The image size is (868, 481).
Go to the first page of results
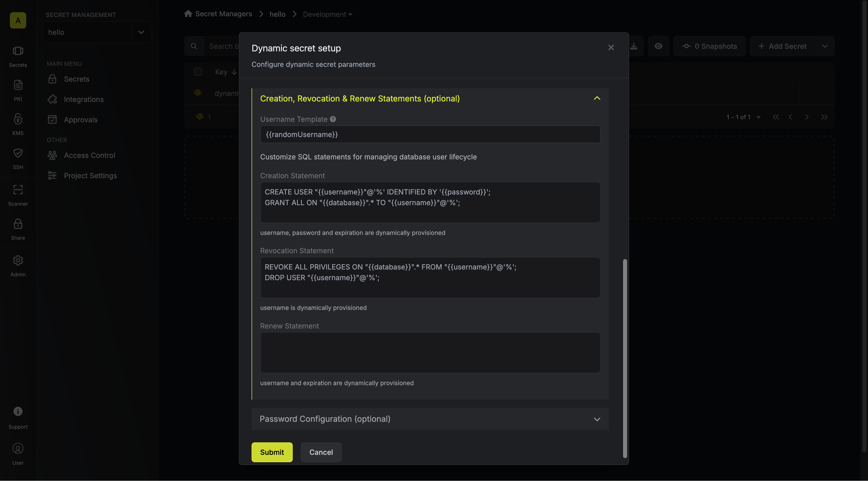pos(776,117)
